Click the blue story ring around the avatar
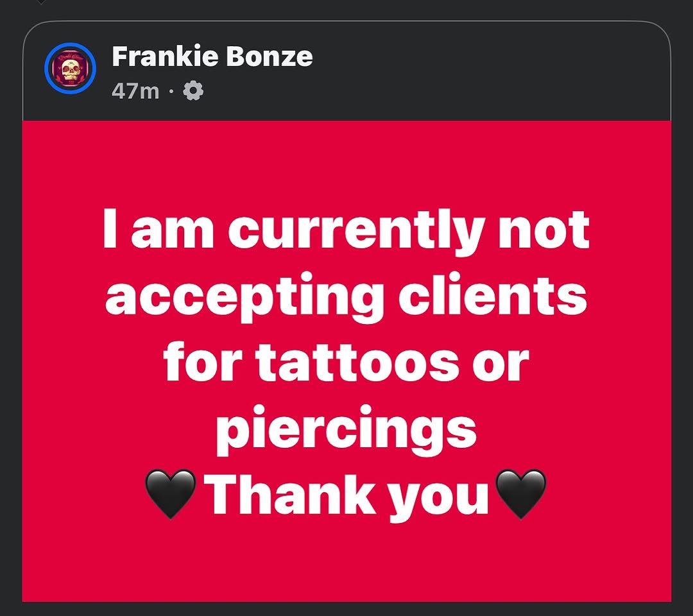 click(x=69, y=44)
